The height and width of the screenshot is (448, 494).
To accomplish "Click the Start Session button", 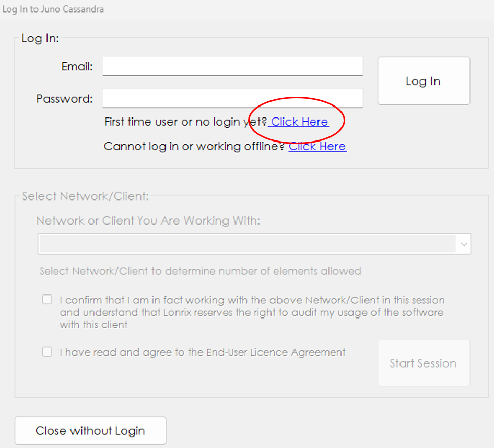I will (x=423, y=363).
